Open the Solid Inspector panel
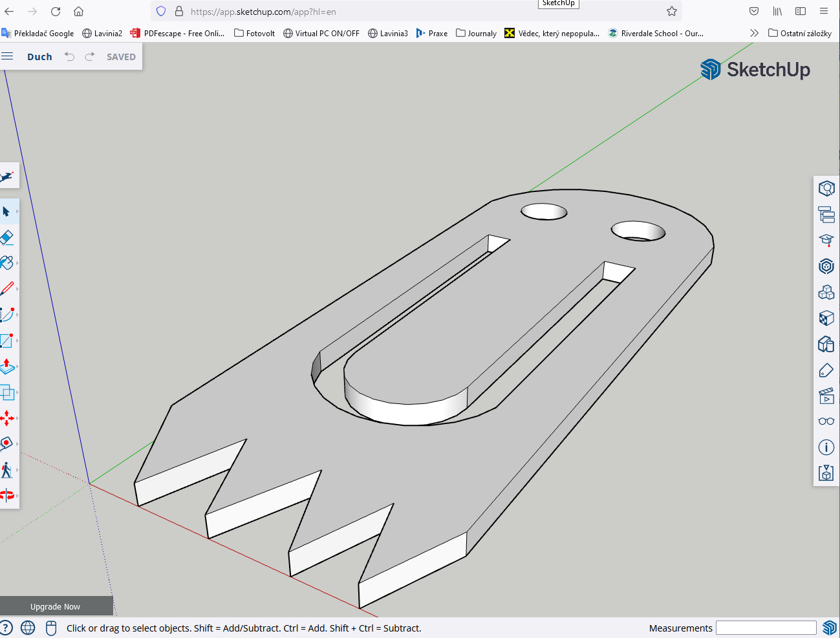 (826, 473)
